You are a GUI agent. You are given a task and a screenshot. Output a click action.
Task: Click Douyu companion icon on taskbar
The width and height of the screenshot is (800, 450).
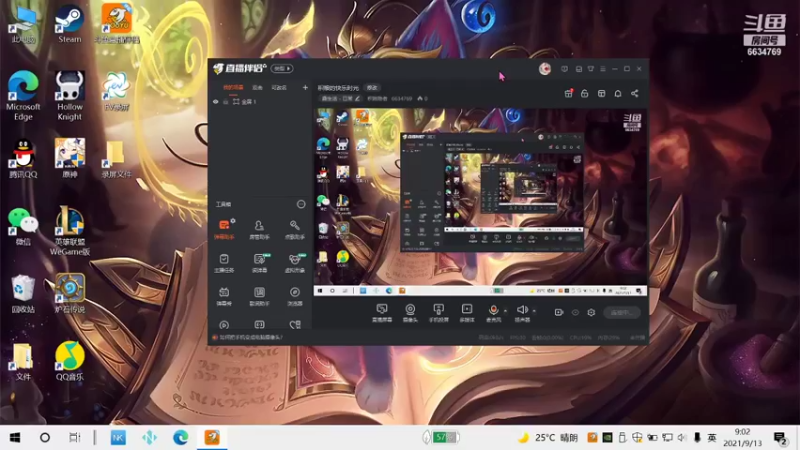click(x=212, y=437)
